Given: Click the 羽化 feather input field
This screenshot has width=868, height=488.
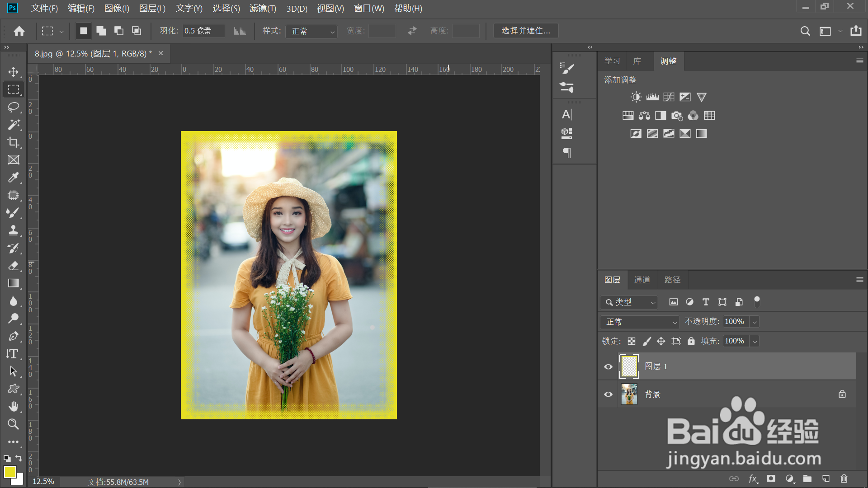Looking at the screenshot, I should pyautogui.click(x=203, y=31).
